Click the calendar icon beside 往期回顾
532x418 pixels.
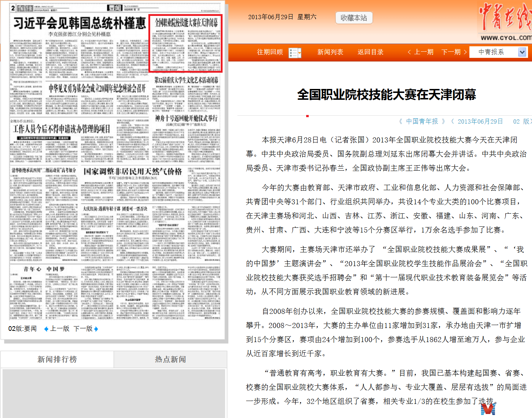(295, 53)
